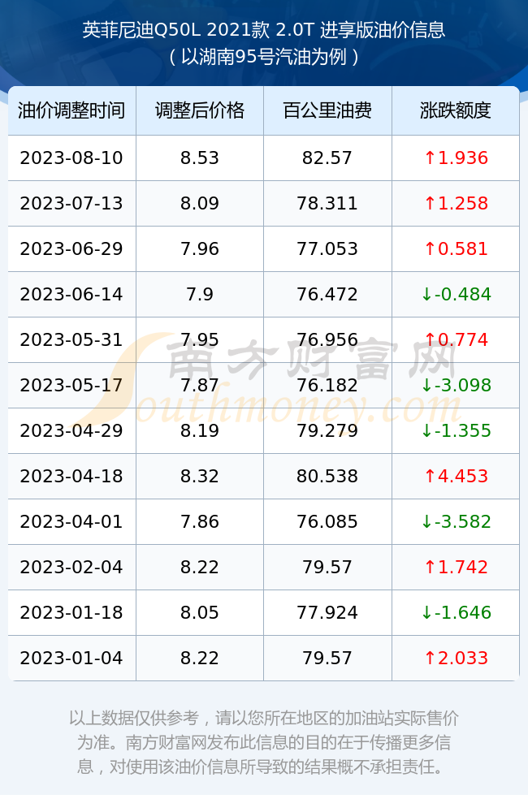Select the 8.53 price cell

(x=200, y=158)
